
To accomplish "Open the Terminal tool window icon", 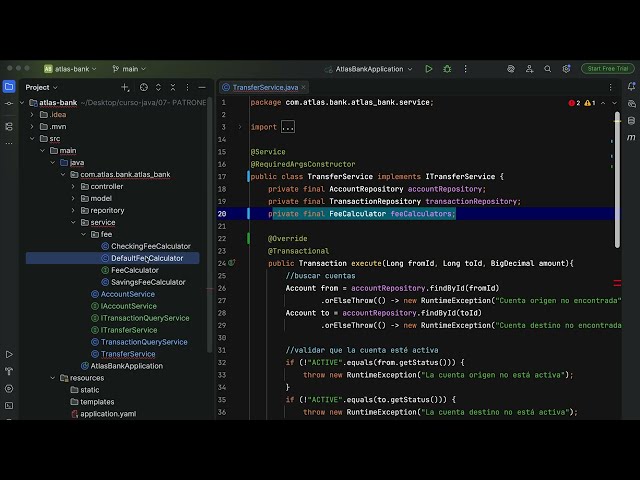I will [9, 406].
